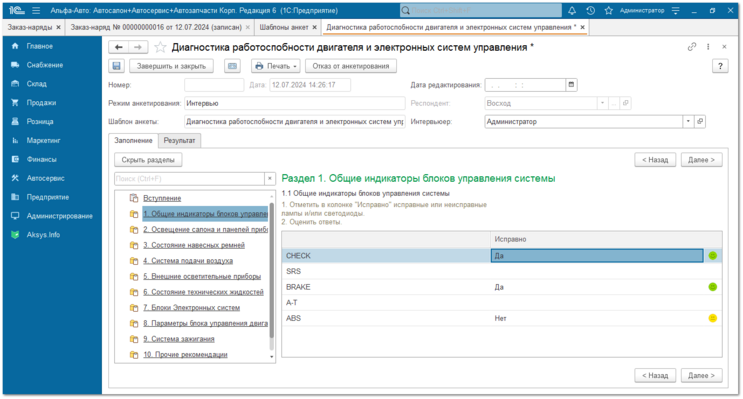Viewport: 743px width, 399px height.
Task: Open Администрирование section in sidebar
Action: tap(52, 216)
